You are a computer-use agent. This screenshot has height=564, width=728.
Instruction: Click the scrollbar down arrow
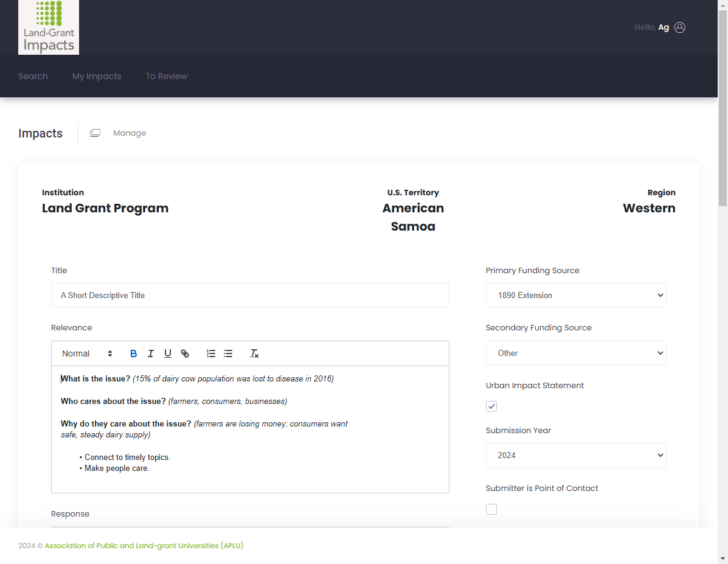[x=723, y=559]
